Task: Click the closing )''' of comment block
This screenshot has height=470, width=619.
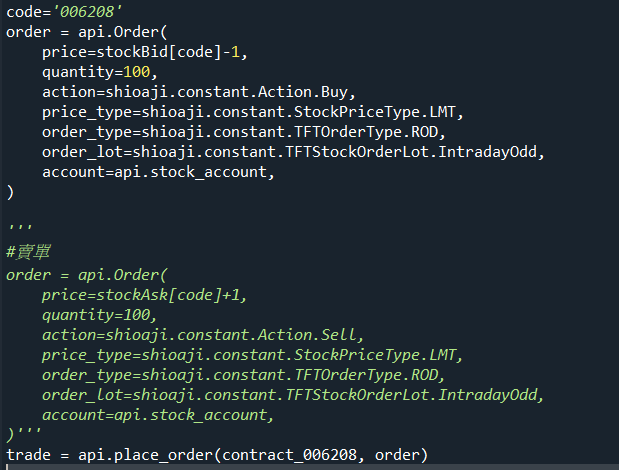Action: (x=24, y=434)
